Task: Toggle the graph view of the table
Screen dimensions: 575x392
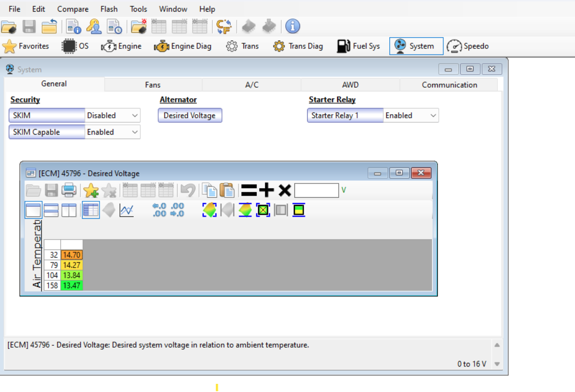Action: [x=127, y=210]
